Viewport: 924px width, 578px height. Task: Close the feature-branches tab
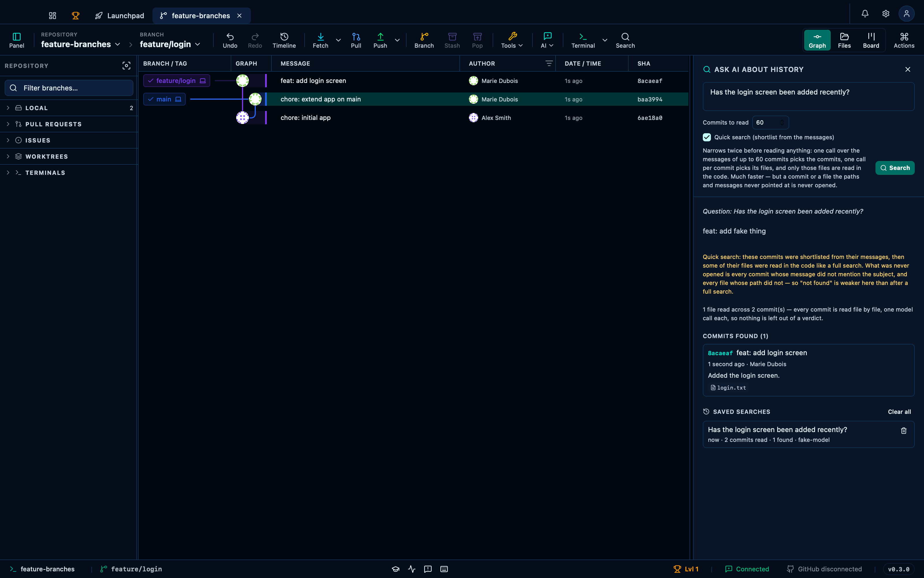pyautogui.click(x=239, y=16)
